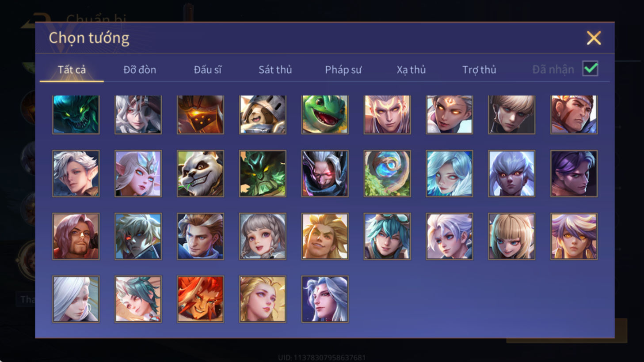Select the green frog hero portrait
Image resolution: width=644 pixels, height=362 pixels.
325,115
